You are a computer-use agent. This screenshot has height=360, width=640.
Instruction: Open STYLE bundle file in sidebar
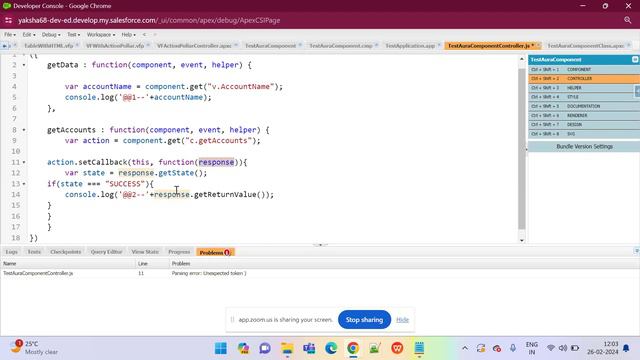tap(584, 97)
